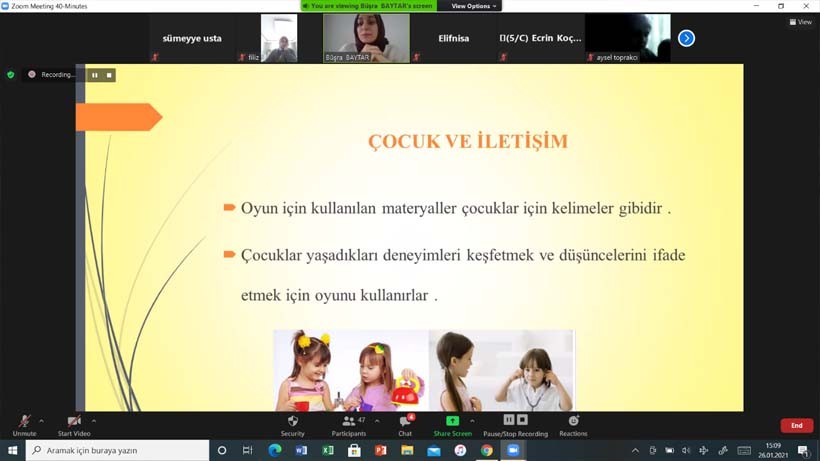Viewport: 820px width, 461px height.
Task: Show next participants with blue arrow
Action: 687,38
